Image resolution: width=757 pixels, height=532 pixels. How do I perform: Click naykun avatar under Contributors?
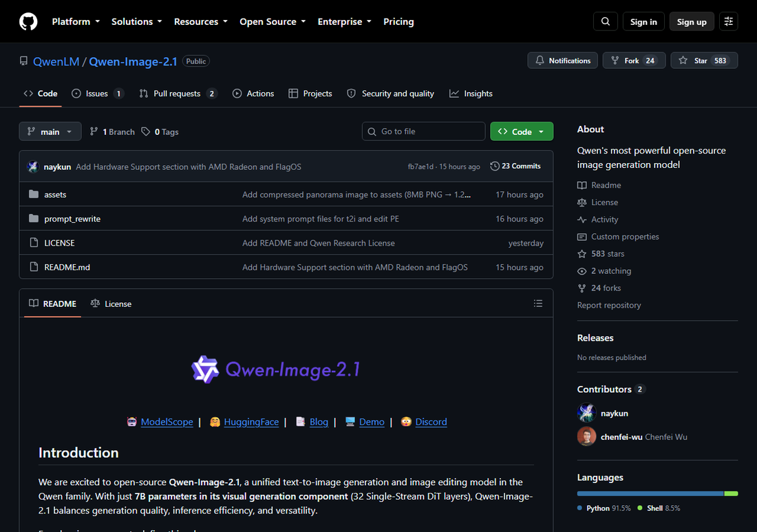point(586,413)
